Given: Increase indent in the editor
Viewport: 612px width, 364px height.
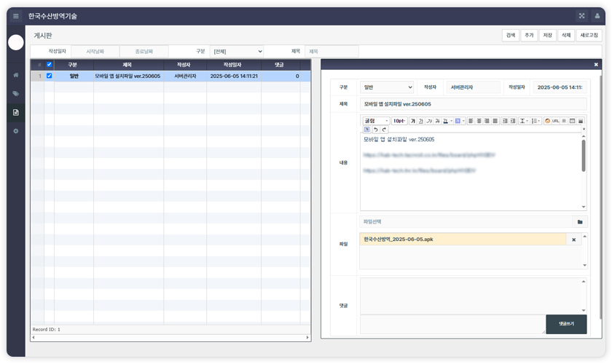Looking at the screenshot, I should tap(513, 121).
